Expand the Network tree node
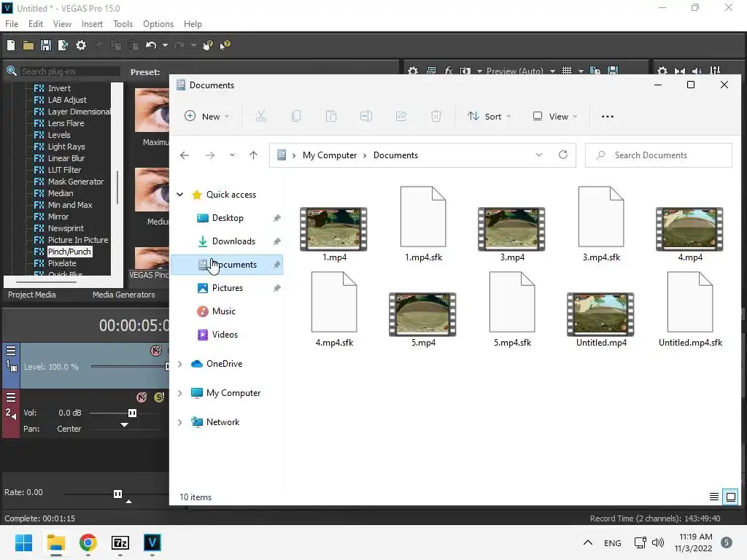This screenshot has height=560, width=747. click(x=180, y=422)
